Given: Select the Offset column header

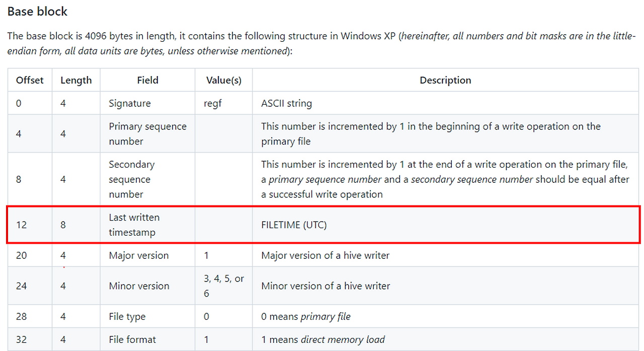Looking at the screenshot, I should tap(30, 80).
